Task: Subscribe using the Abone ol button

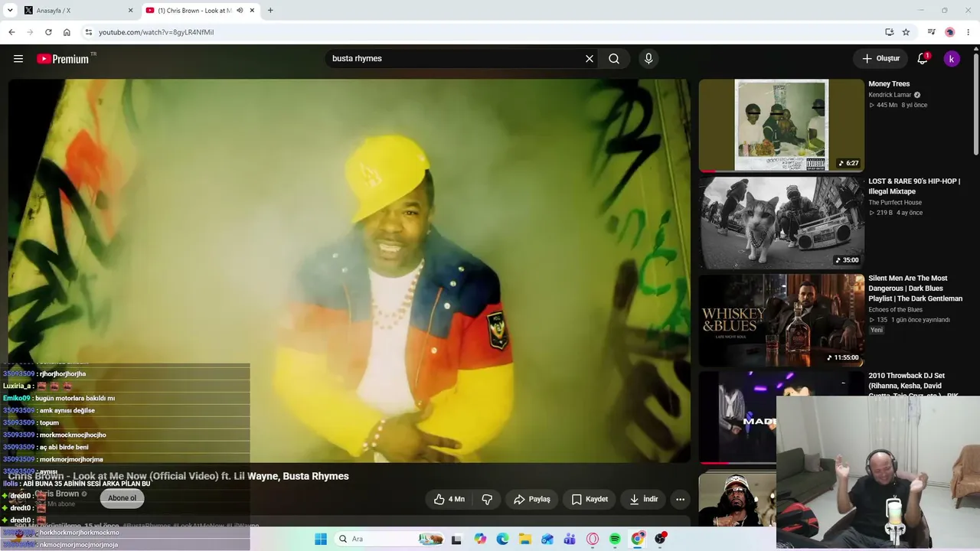Action: tap(122, 498)
